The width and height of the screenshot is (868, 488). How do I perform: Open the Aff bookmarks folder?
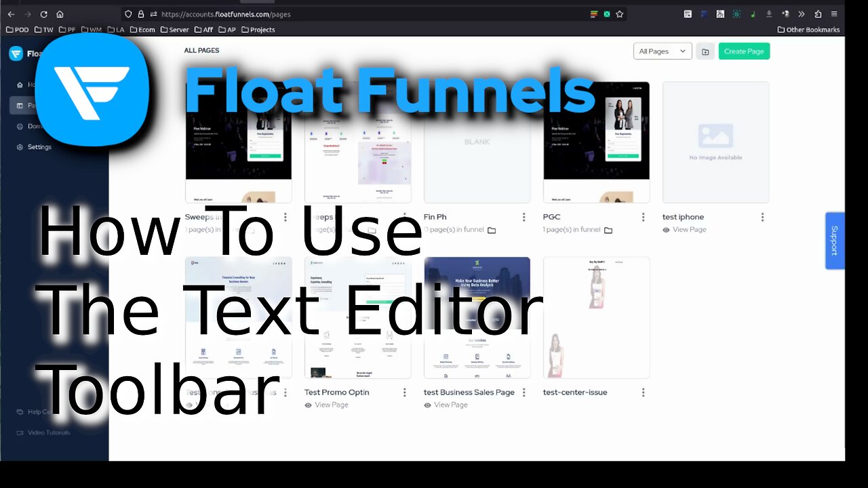point(203,30)
